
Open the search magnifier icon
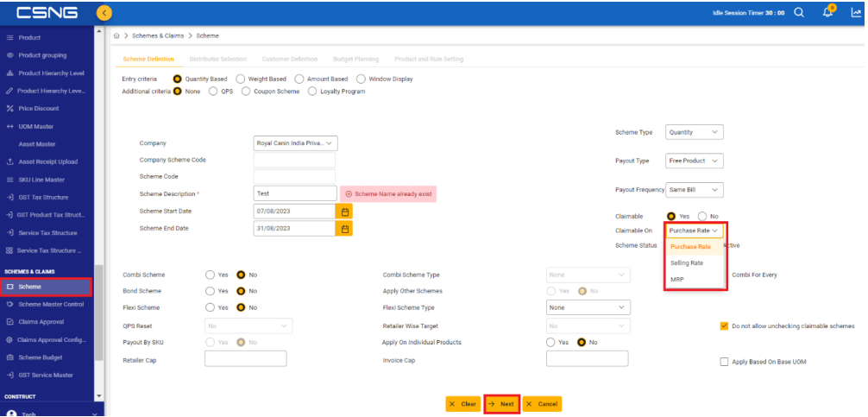tap(799, 13)
